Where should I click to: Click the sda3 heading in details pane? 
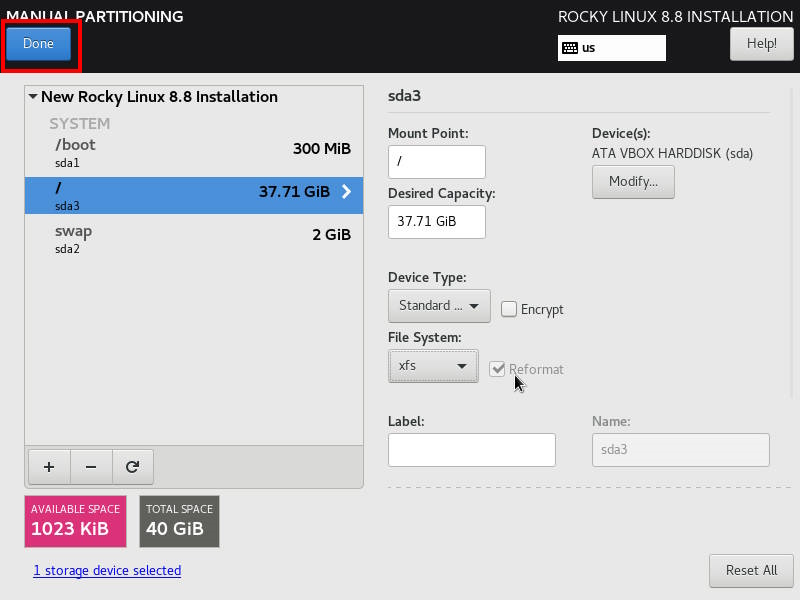[405, 96]
